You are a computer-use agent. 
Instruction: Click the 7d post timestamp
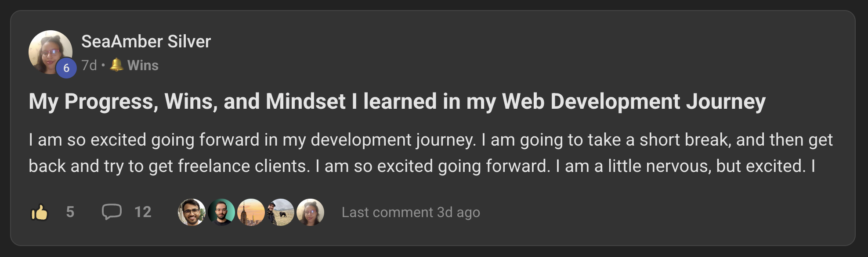[89, 65]
